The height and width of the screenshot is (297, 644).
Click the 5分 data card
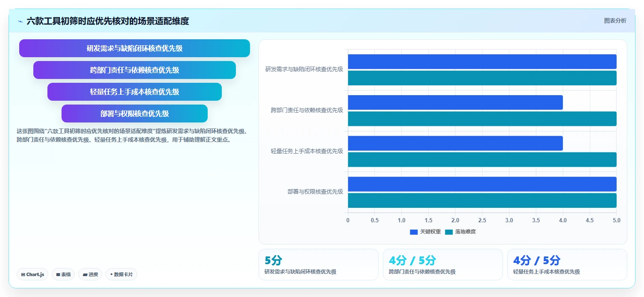coord(318,265)
